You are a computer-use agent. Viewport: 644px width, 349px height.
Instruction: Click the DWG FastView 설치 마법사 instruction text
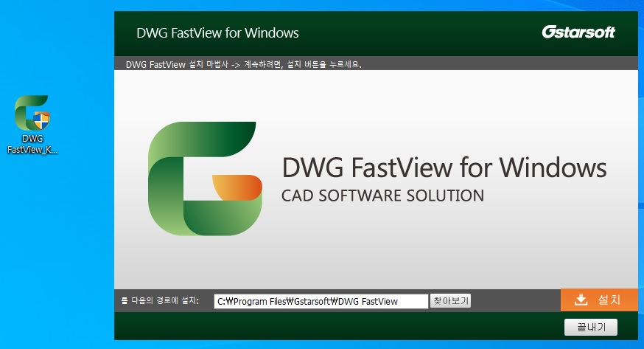[x=244, y=64]
